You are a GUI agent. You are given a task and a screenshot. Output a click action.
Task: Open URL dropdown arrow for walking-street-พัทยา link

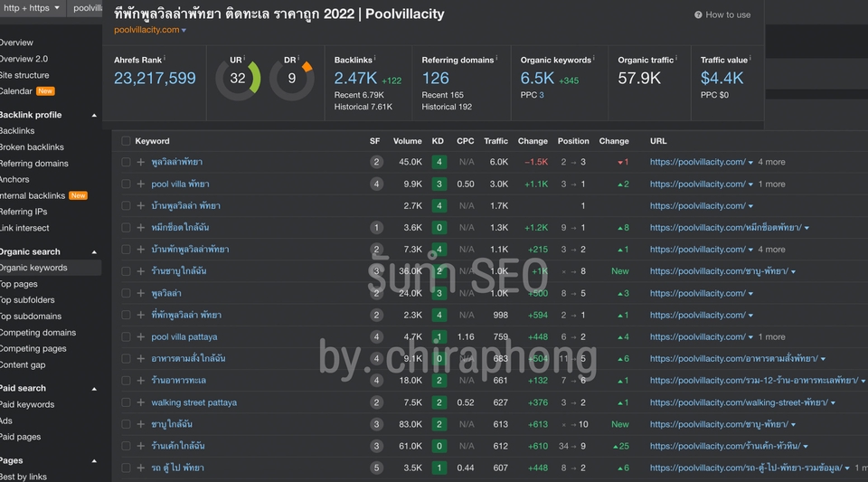(x=833, y=402)
